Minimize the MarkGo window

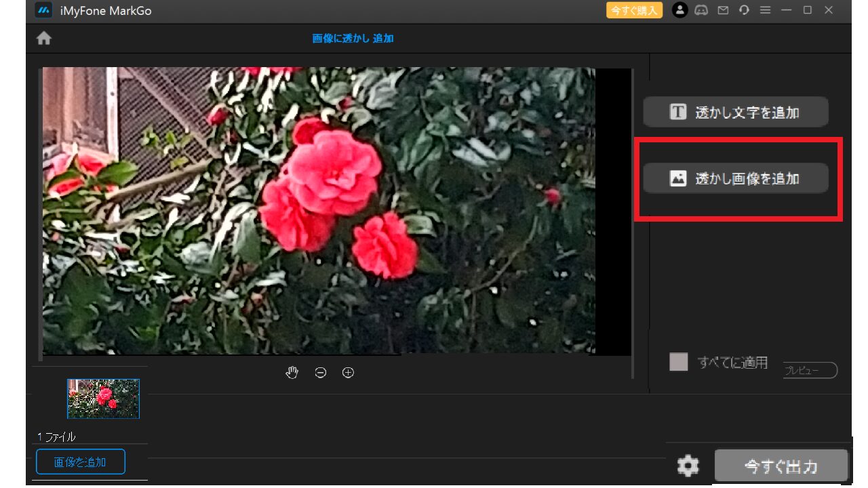(x=787, y=10)
